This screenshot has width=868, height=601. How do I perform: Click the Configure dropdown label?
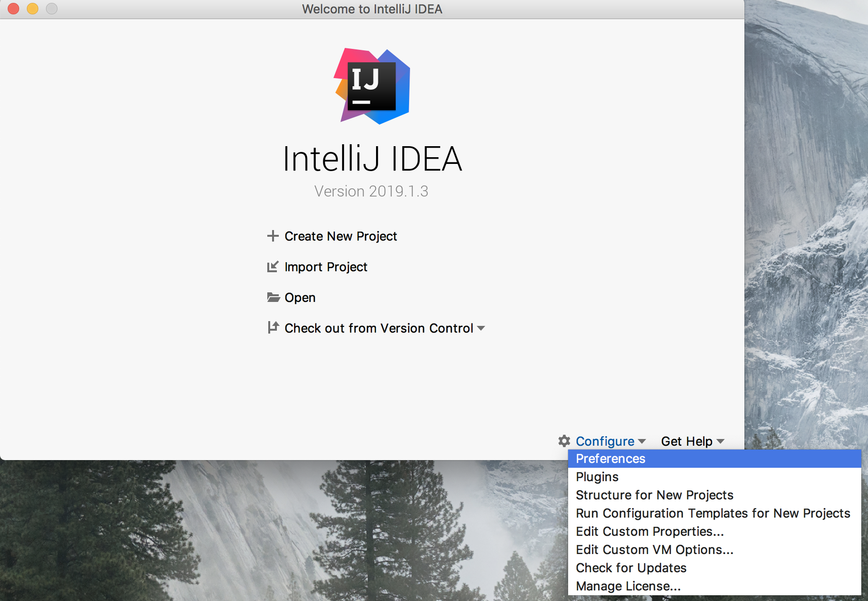(x=605, y=441)
